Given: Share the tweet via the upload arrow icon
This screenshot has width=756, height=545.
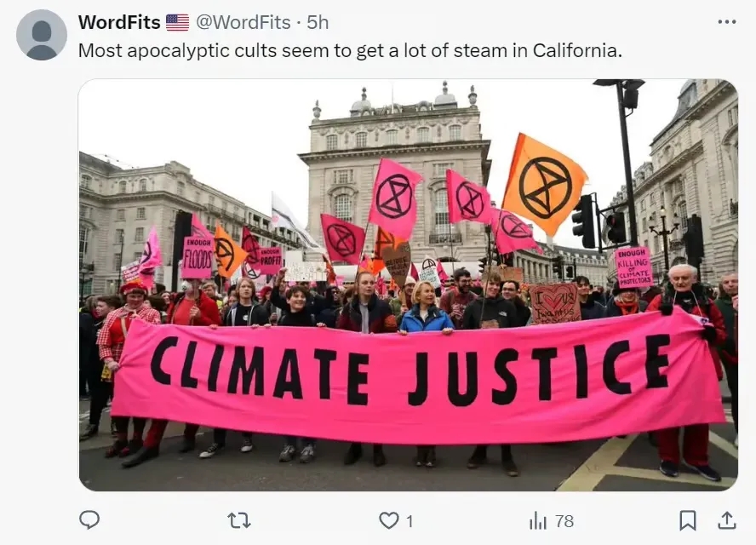Looking at the screenshot, I should (727, 521).
